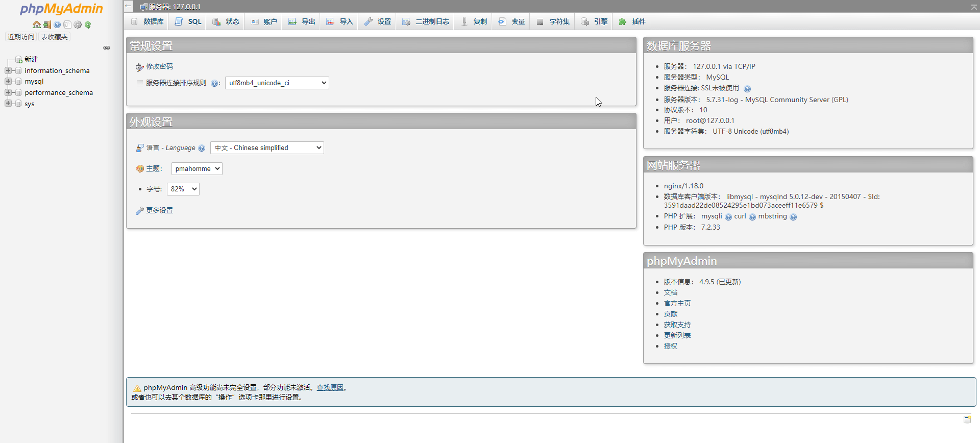Open the language selection dropdown
Image resolution: width=980 pixels, height=443 pixels.
point(267,147)
